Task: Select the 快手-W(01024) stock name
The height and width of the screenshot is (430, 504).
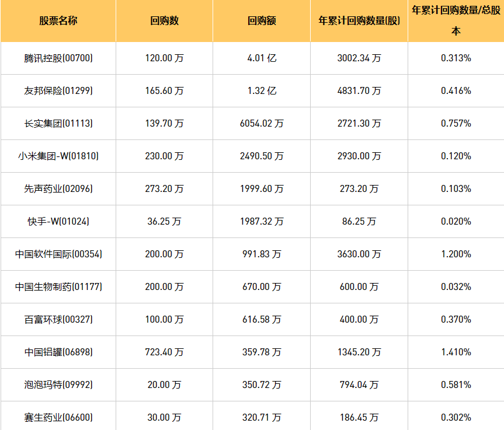Action: click(58, 222)
